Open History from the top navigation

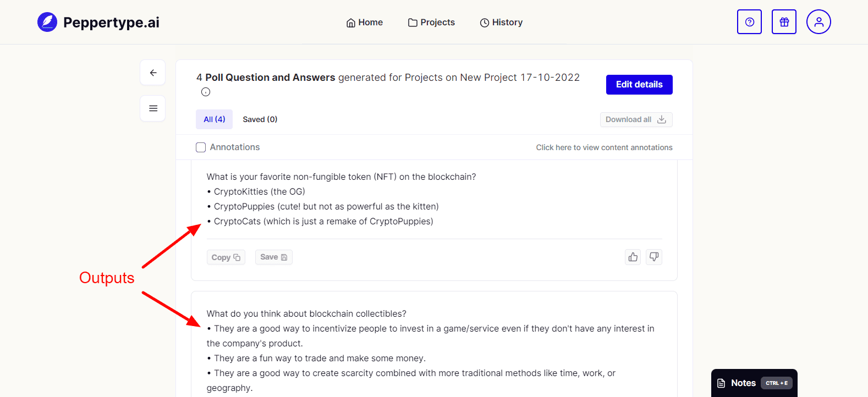501,23
